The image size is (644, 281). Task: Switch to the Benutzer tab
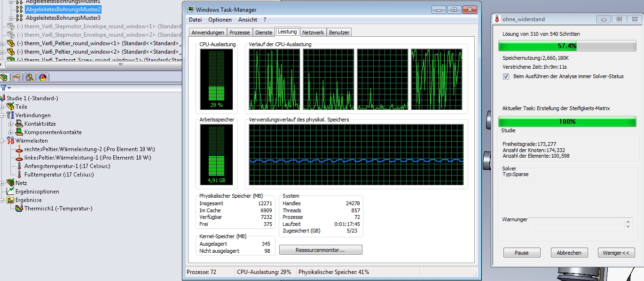click(339, 32)
